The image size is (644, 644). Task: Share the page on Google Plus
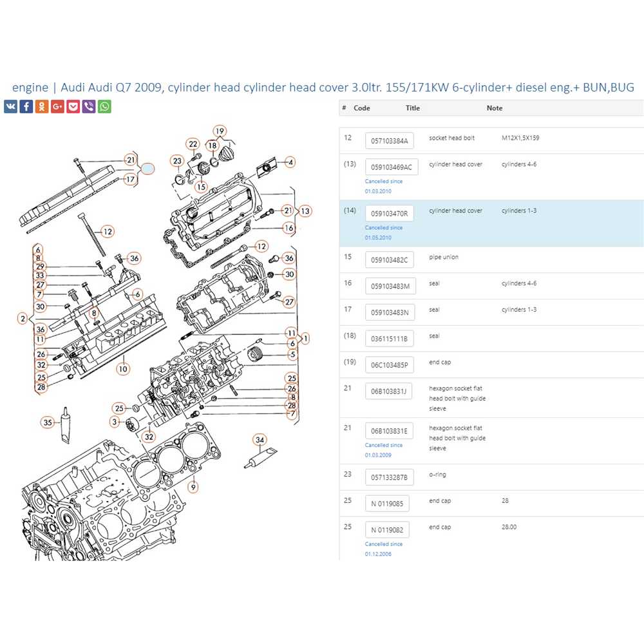pyautogui.click(x=57, y=107)
